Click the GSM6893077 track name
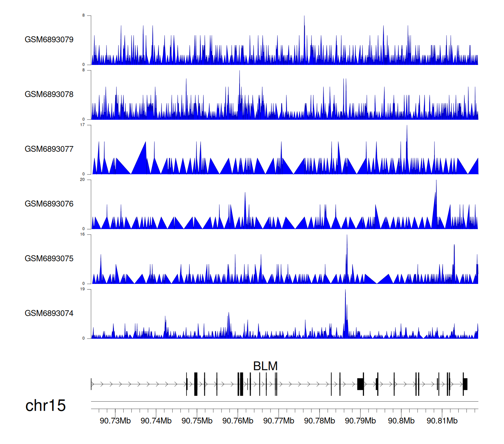 click(x=49, y=149)
